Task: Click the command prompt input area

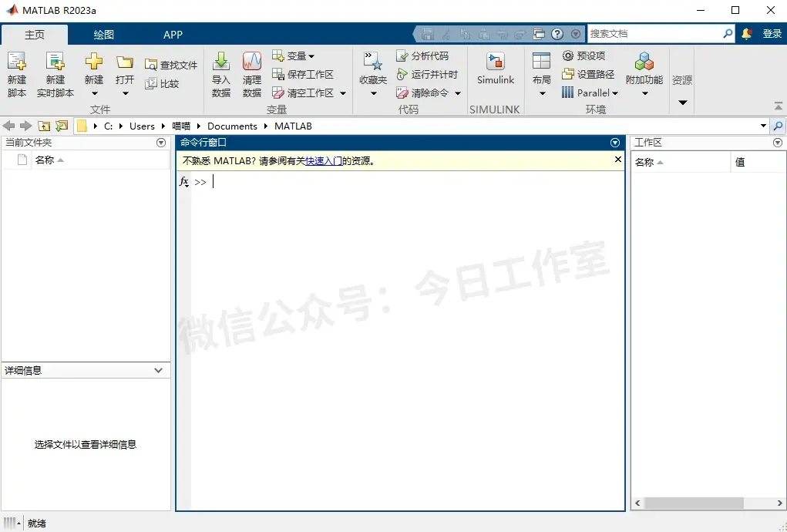Action: 406,182
